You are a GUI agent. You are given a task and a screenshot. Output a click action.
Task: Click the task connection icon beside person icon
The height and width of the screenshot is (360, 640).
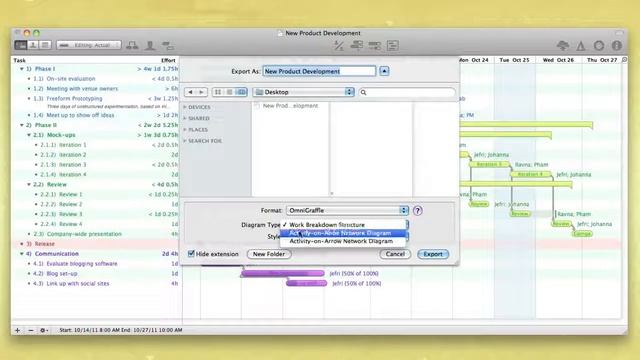[167, 45]
